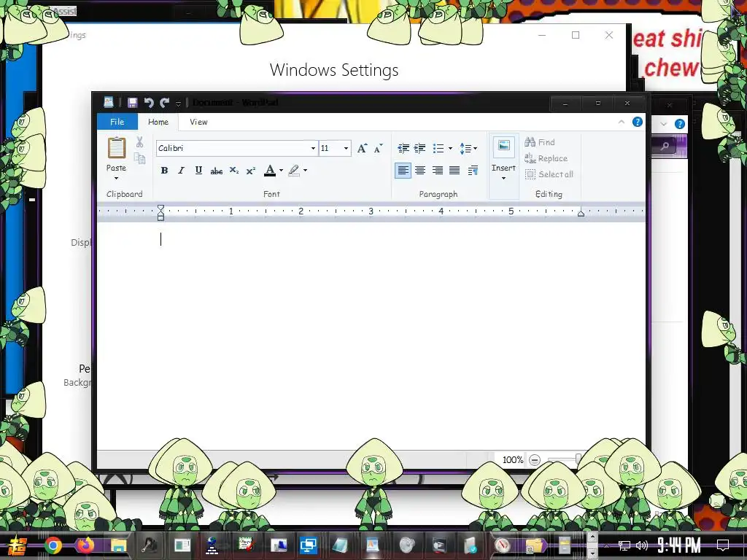Toggle superscript formatting
This screenshot has height=560, width=747.
251,171
